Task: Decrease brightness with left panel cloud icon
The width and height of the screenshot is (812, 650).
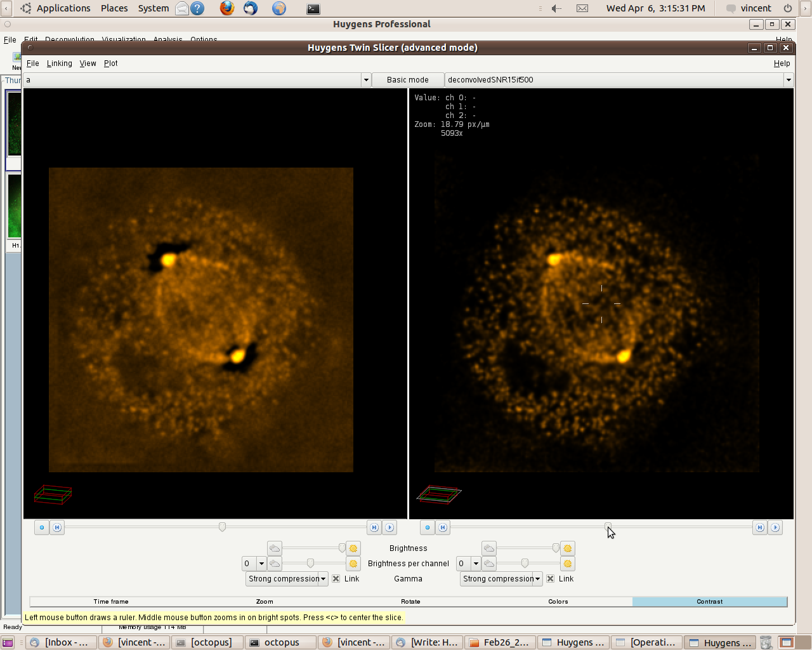Action: [275, 548]
